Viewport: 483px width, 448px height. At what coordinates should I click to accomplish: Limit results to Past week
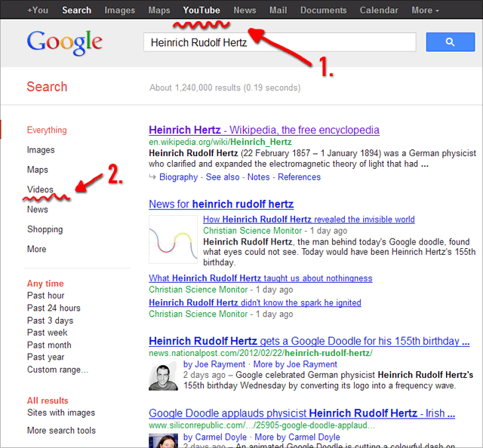[x=47, y=333]
